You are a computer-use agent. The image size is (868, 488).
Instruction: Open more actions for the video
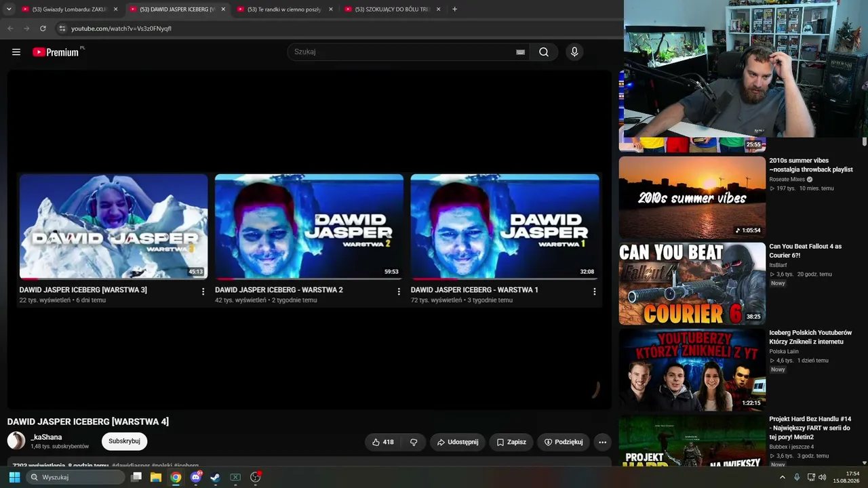[x=602, y=442]
